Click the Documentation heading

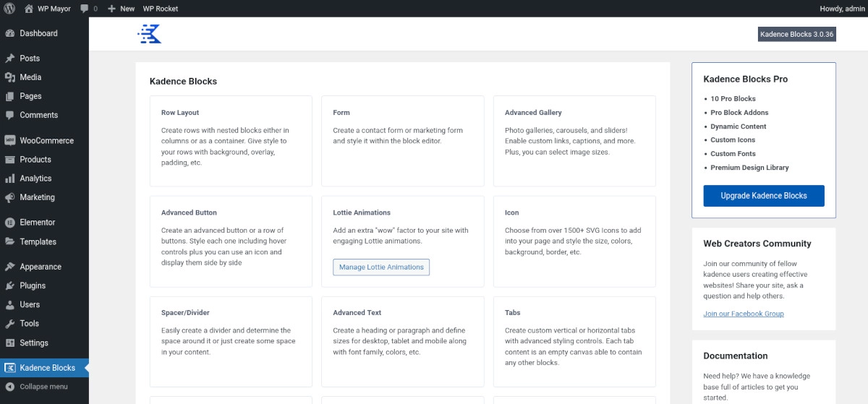pyautogui.click(x=736, y=356)
